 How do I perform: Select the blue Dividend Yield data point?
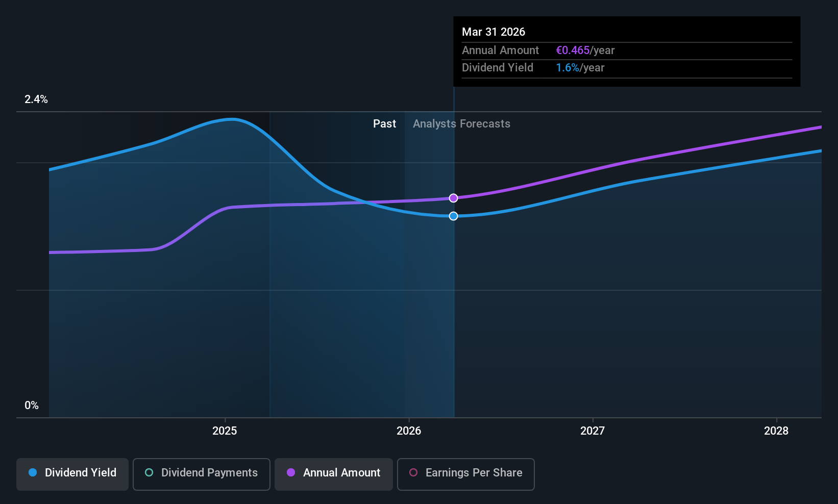pyautogui.click(x=453, y=216)
